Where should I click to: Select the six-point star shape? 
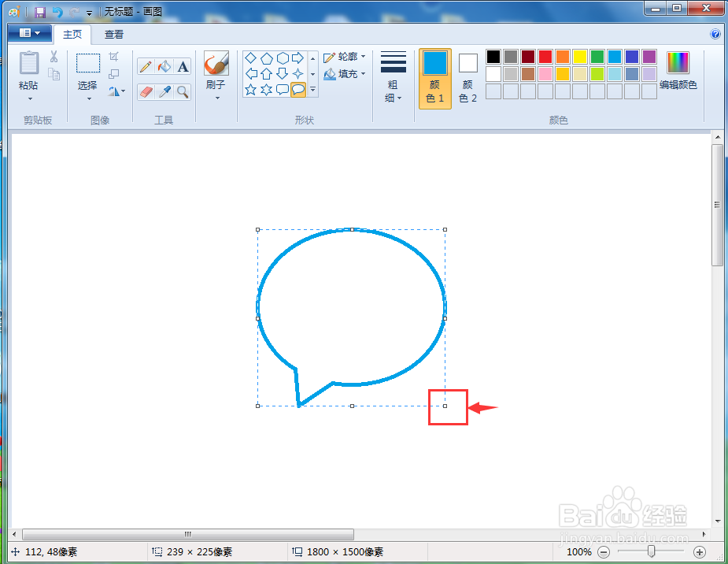[267, 89]
